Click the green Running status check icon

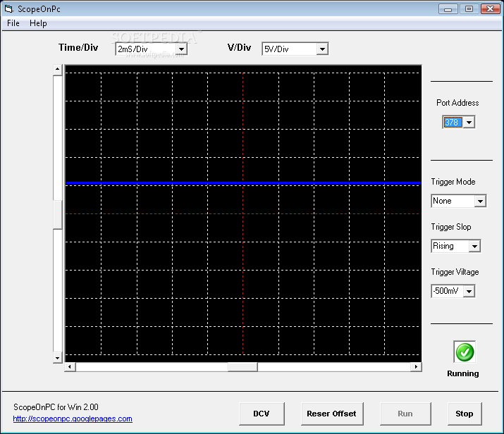coord(465,352)
